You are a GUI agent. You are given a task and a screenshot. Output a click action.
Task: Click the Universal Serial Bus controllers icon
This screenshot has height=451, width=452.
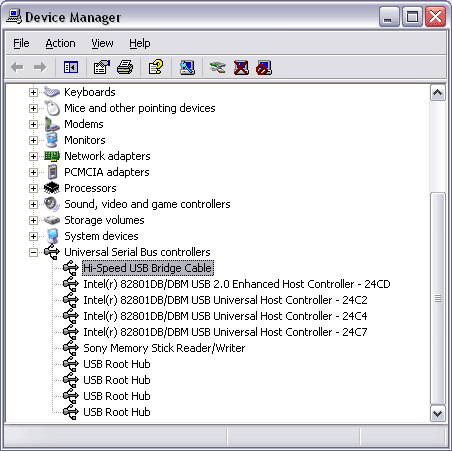(x=52, y=252)
